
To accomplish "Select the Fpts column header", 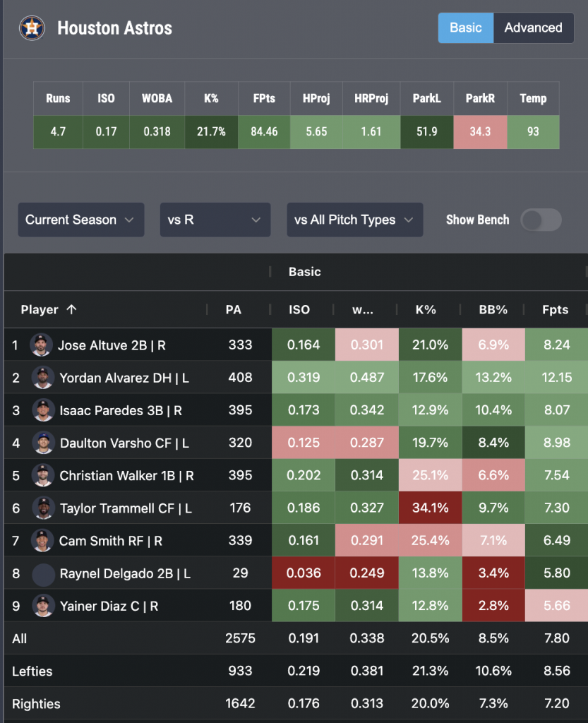I will click(556, 309).
